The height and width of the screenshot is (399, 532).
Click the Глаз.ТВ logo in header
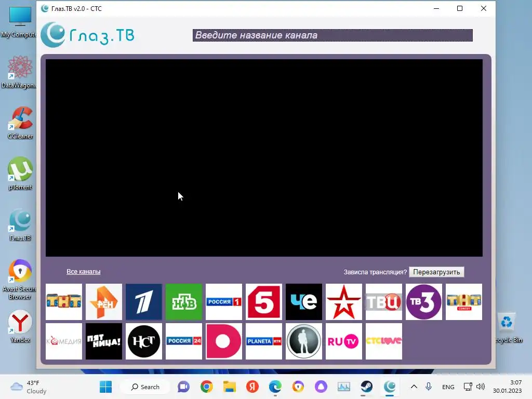87,35
